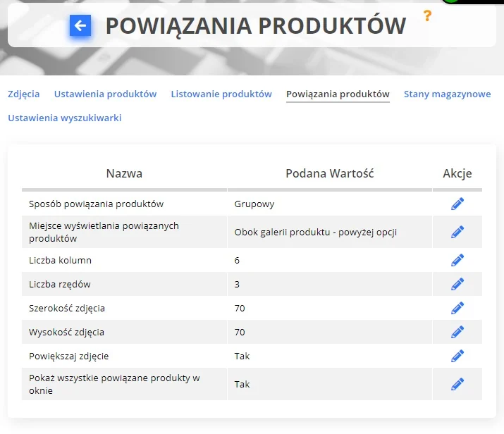
Task: Edit 'Pokaż wszystkie powiązane produkty w oknie' pencil
Action: click(x=457, y=384)
